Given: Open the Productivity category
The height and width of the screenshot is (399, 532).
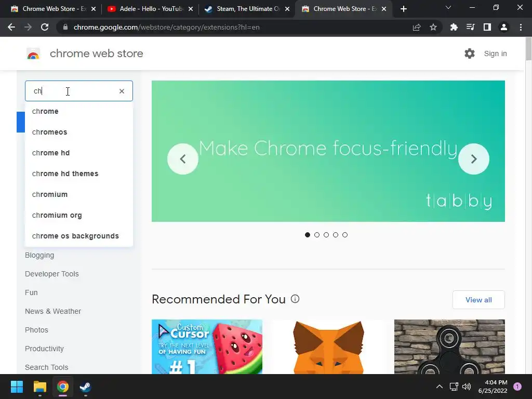Looking at the screenshot, I should [44, 349].
